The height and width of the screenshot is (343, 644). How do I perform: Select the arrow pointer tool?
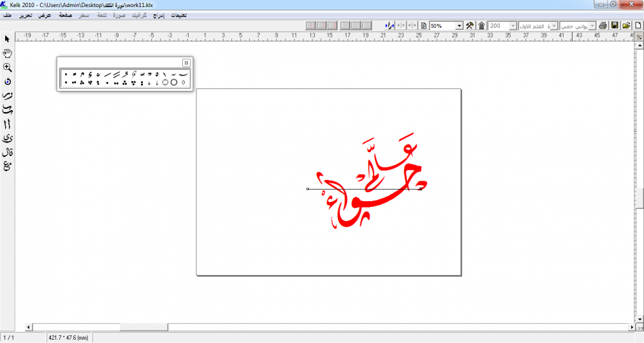point(8,39)
